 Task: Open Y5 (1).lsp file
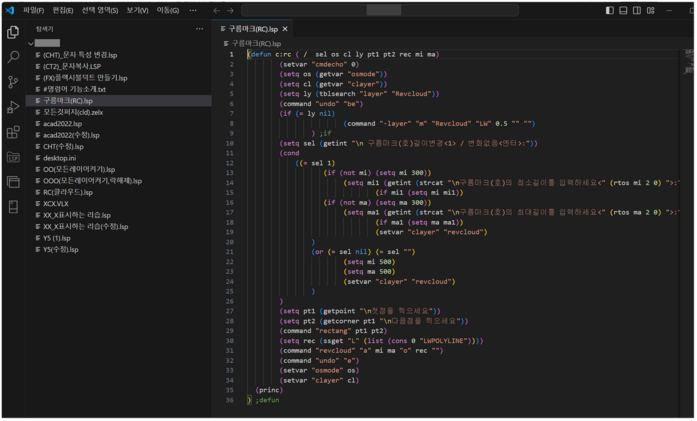(56, 238)
